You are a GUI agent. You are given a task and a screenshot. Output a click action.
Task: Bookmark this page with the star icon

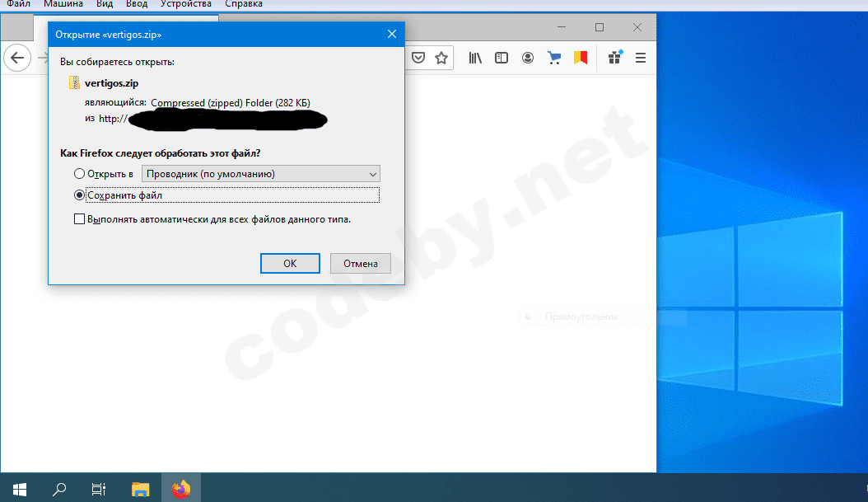[441, 58]
